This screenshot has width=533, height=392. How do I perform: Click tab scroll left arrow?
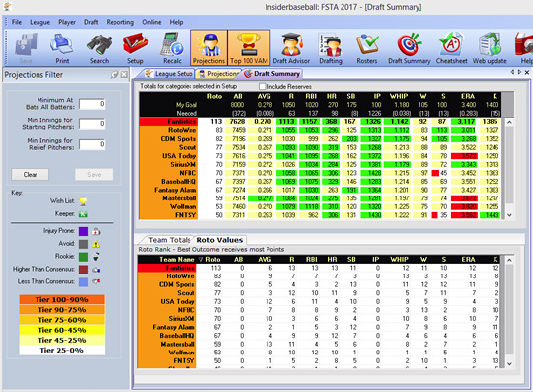[x=512, y=72]
